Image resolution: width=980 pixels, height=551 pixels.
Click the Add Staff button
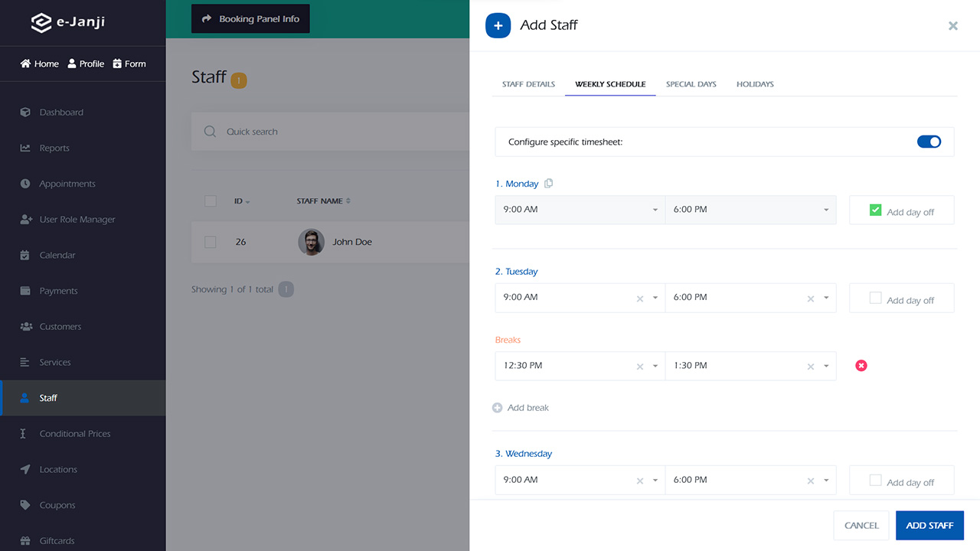929,526
